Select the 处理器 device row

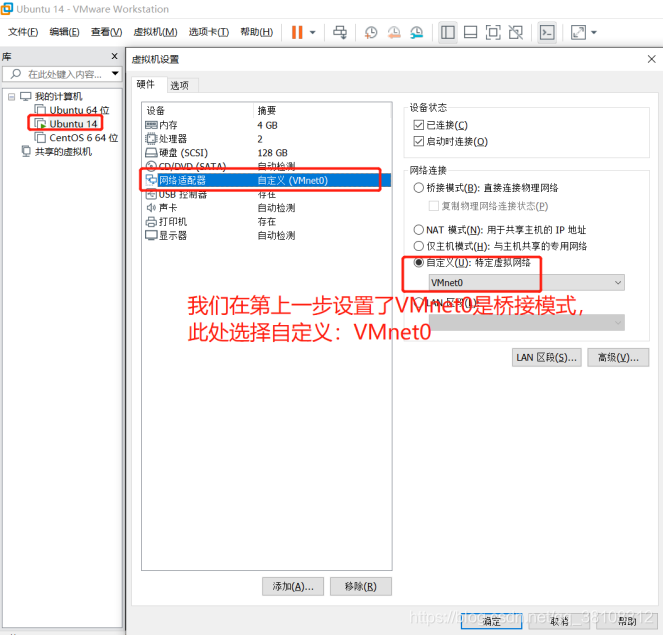(x=266, y=139)
